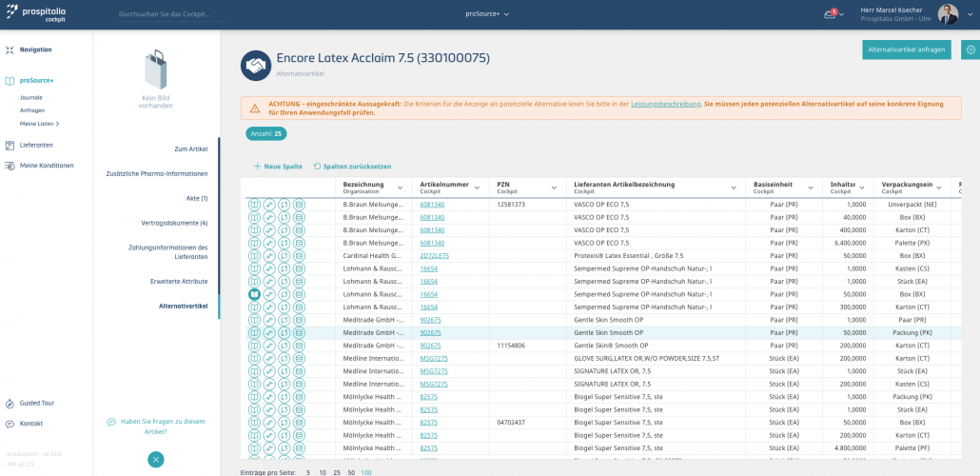
Task: Open Inhaltsmenge column dropdown arrow
Action: tap(861, 188)
